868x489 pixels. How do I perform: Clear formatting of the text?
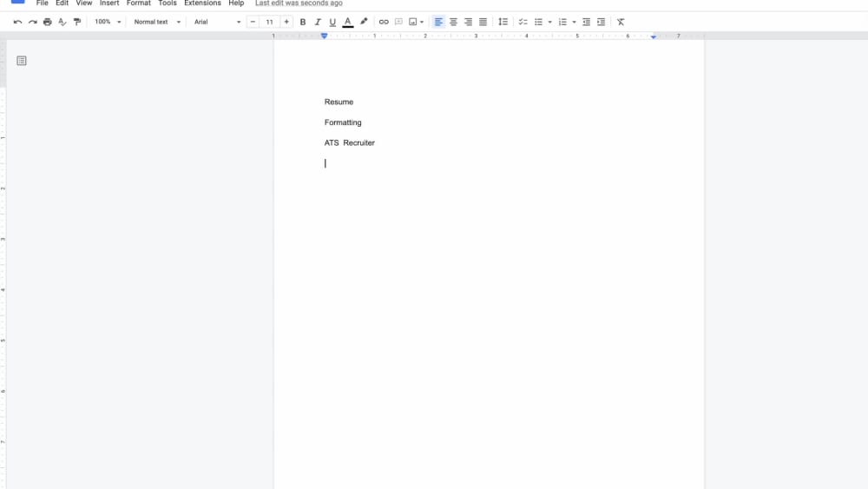621,23
